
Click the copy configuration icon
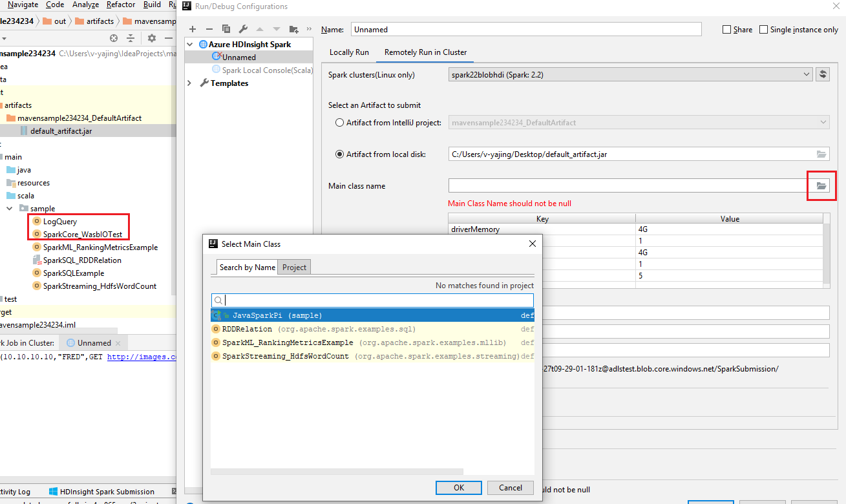[x=226, y=28]
